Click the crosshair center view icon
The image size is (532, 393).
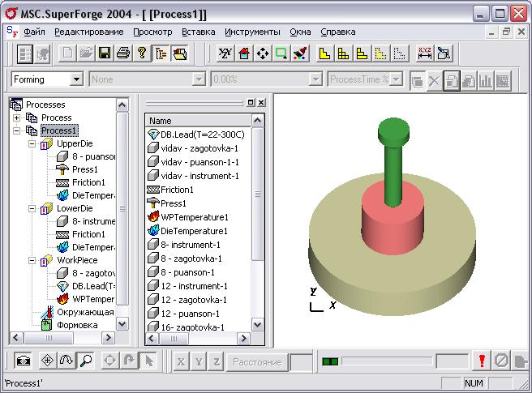point(48,361)
